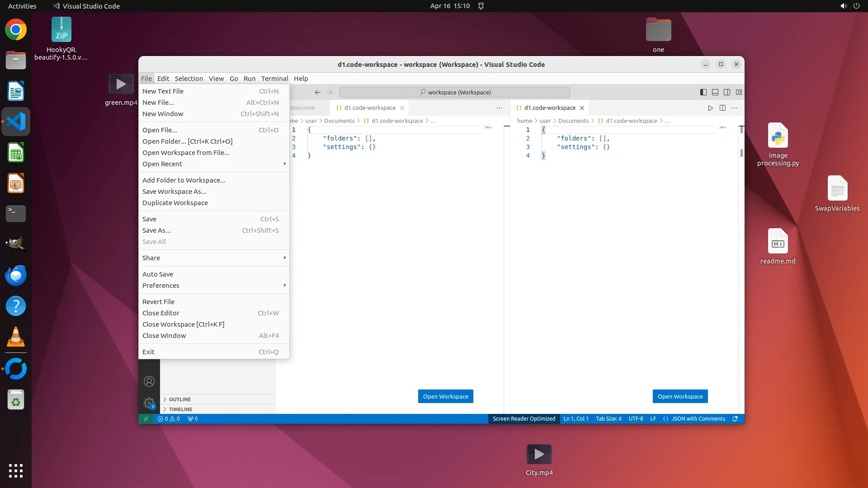Viewport: 868px width, 488px height.
Task: Toggle Auto Save in File menu
Action: point(158,274)
